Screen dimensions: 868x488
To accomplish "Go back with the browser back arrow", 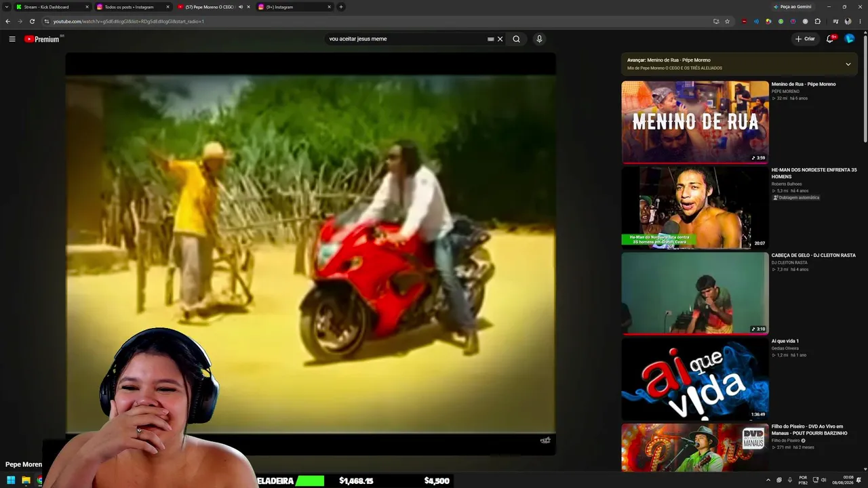I will click(x=8, y=21).
